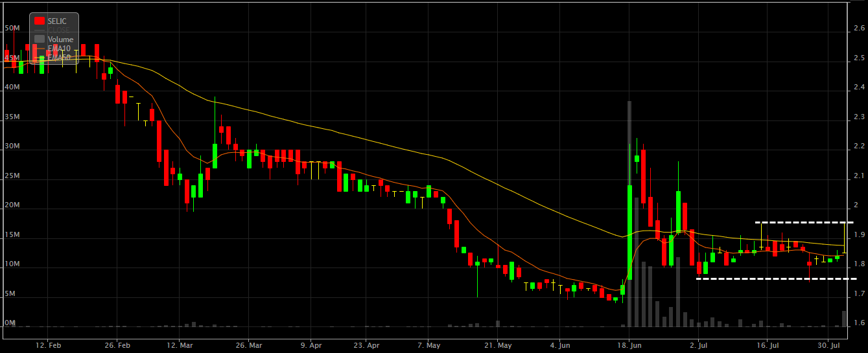This screenshot has width=868, height=353.
Task: Click the 0M volume axis label
Action: (x=10, y=323)
